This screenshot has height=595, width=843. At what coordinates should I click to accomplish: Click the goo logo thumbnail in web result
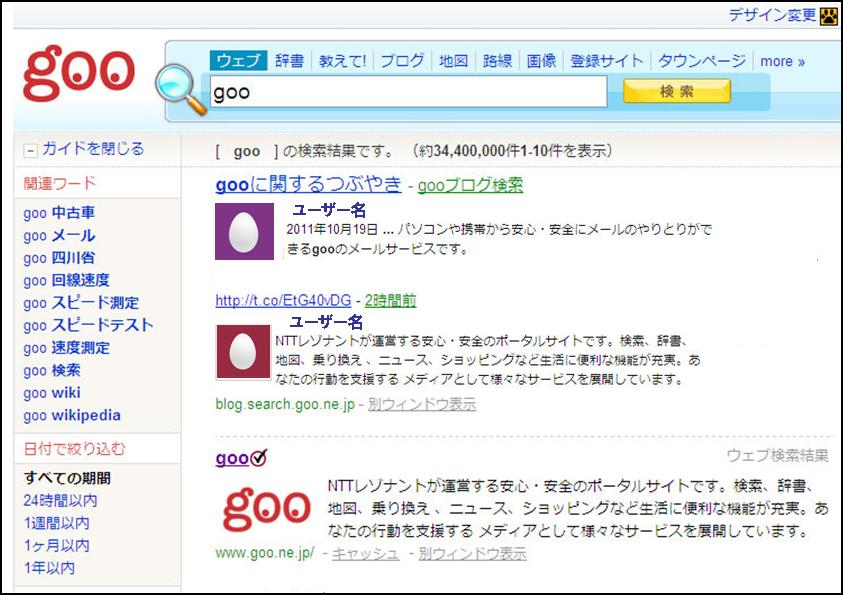[267, 508]
